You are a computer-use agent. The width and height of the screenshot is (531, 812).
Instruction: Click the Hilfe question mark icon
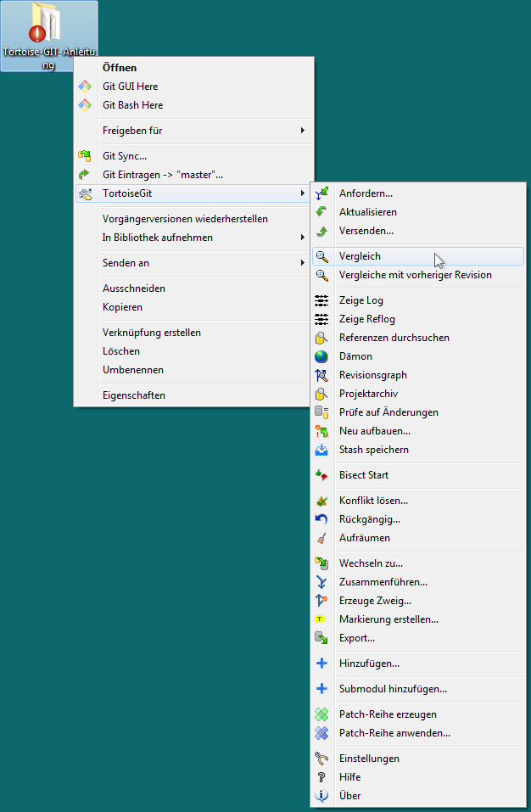(321, 777)
